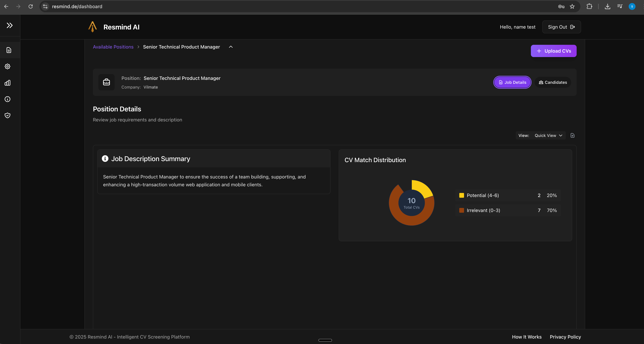Click the briefcase position icon

tap(106, 82)
